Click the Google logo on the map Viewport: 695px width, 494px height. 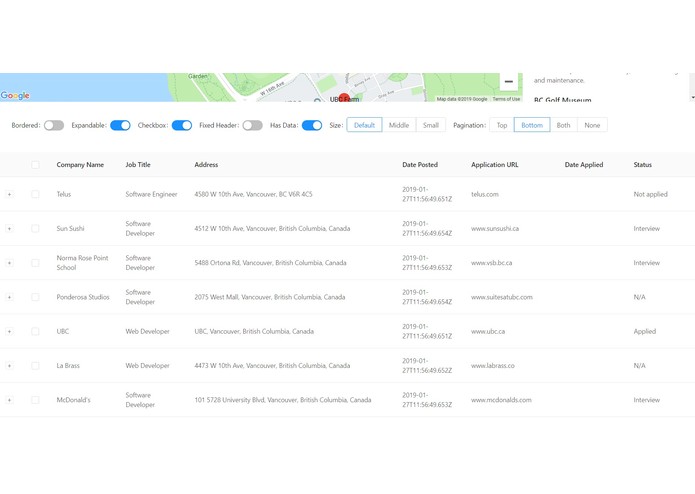(x=15, y=95)
